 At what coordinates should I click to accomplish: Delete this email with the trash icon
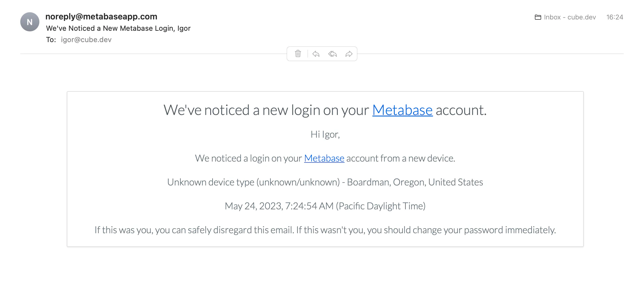298,54
